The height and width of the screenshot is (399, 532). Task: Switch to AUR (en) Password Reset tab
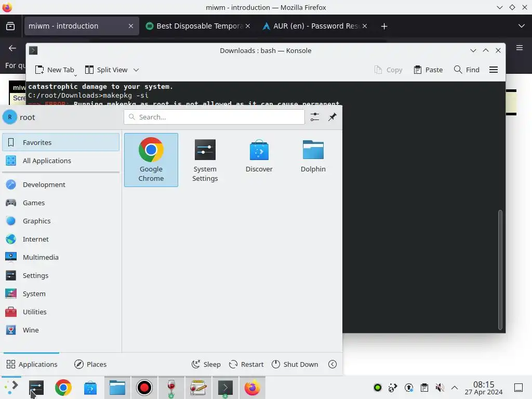click(315, 26)
